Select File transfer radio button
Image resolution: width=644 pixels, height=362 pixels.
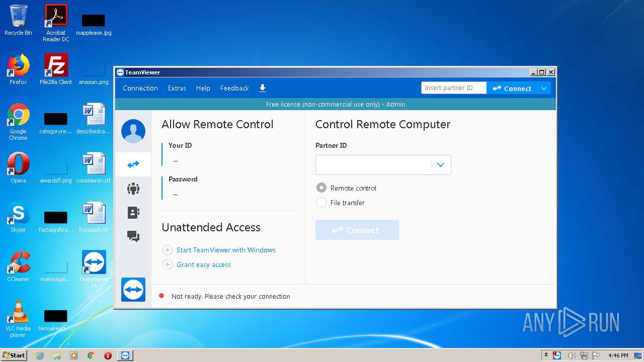(x=321, y=202)
